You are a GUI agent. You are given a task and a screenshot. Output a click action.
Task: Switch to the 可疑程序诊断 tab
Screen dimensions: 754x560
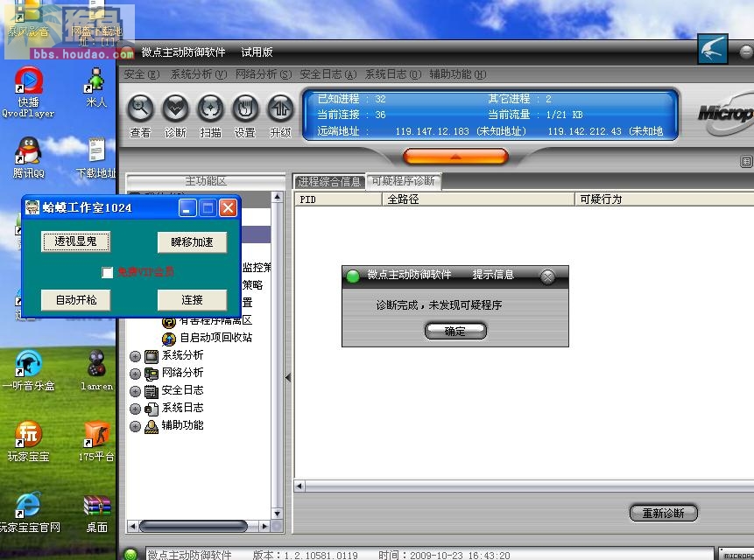pyautogui.click(x=403, y=181)
